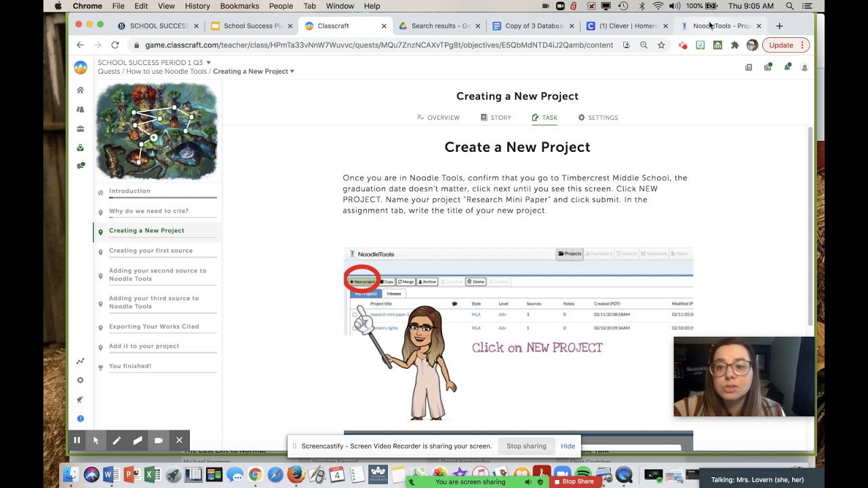Open the settings gear in left sidebar
This screenshot has height=488, width=868.
click(x=80, y=380)
